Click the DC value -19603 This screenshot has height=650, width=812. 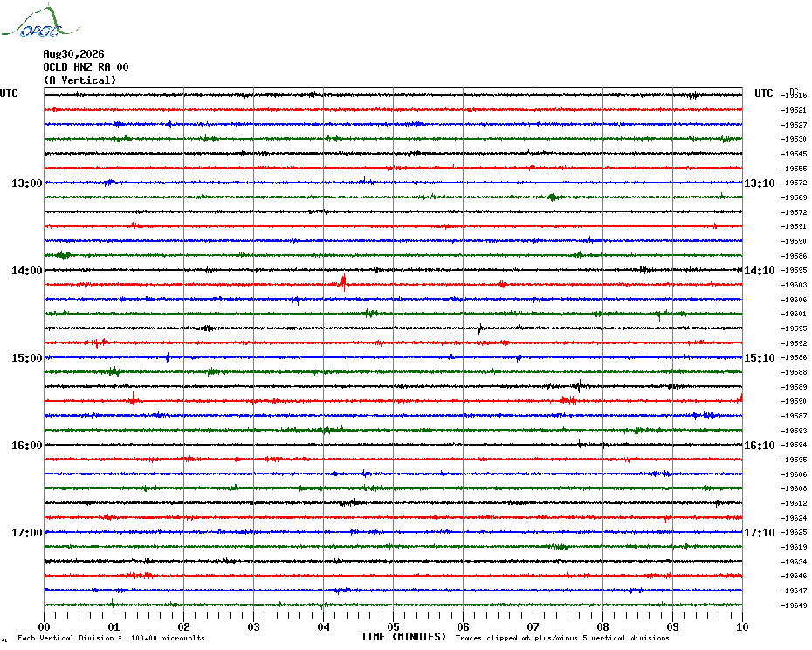[x=794, y=285]
